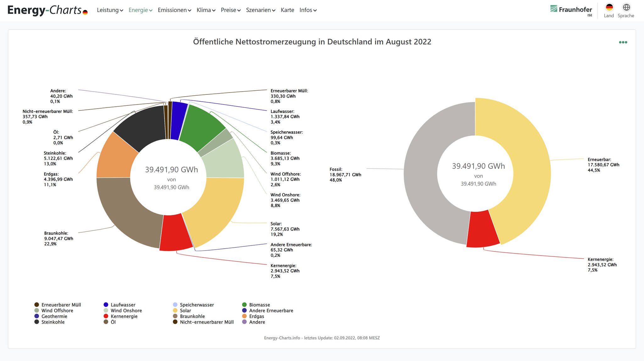Toggle Kernenergie series in legend
This screenshot has height=361, width=644.
click(124, 316)
